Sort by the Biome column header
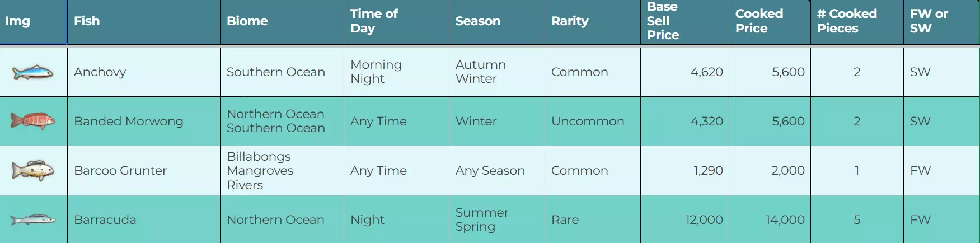980x243 pixels. point(247,21)
